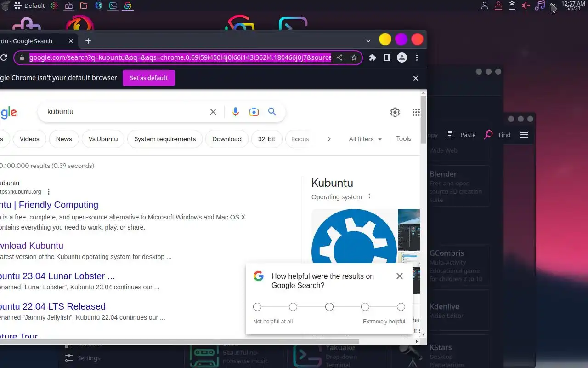Set Chrome as default browser
Viewport: 588px width, 368px height.
[x=148, y=78]
